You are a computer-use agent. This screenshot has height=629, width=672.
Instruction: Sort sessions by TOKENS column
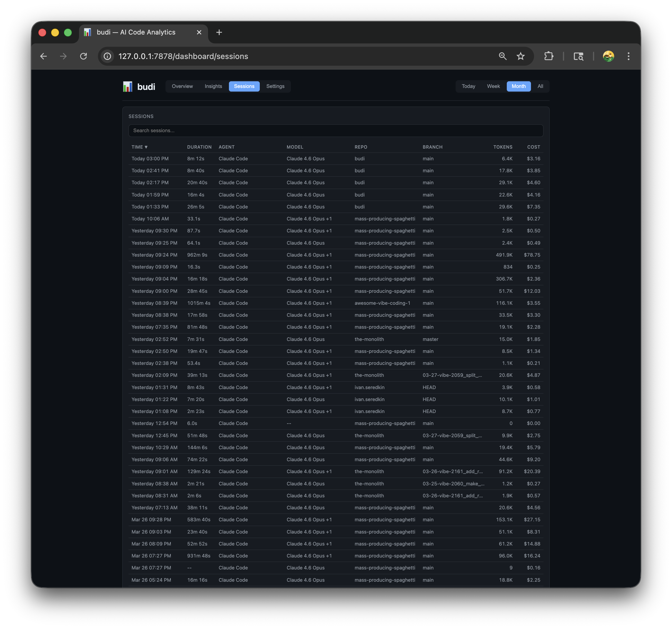coord(503,147)
